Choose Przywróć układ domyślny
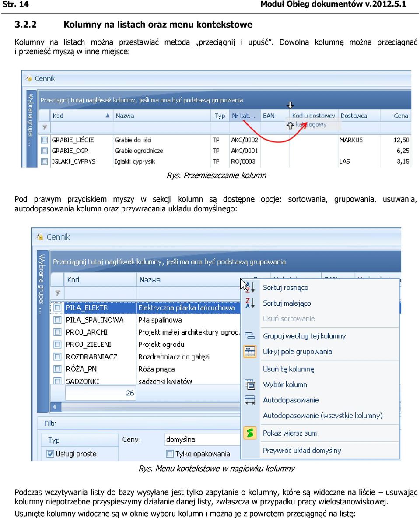 [x=302, y=451]
